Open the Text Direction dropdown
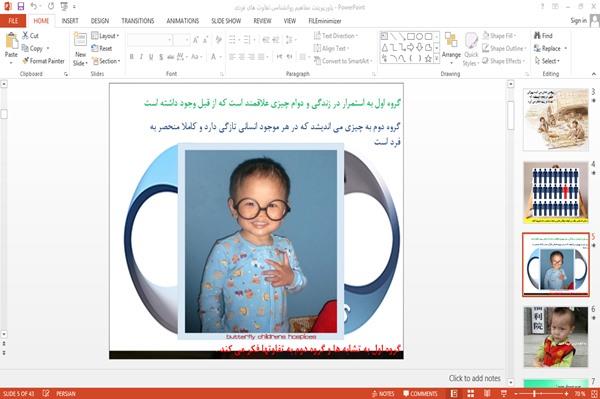This screenshot has height=399, width=600. click(336, 36)
